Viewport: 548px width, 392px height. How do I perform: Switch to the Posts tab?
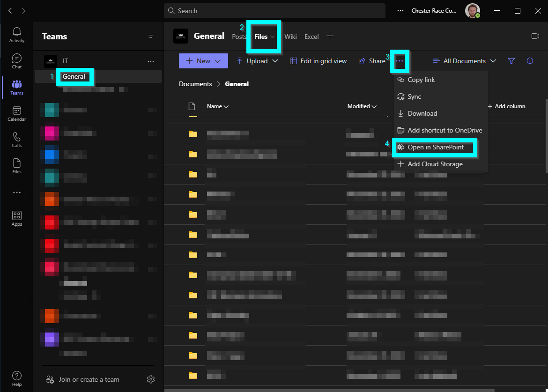(x=239, y=37)
